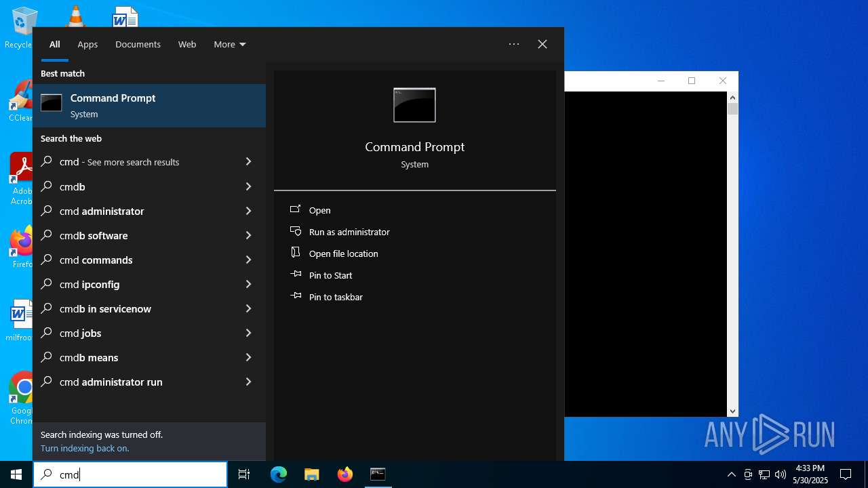This screenshot has width=868, height=488.
Task: Expand the 'cmd ipconfig' suggestion arrow
Action: [x=248, y=284]
